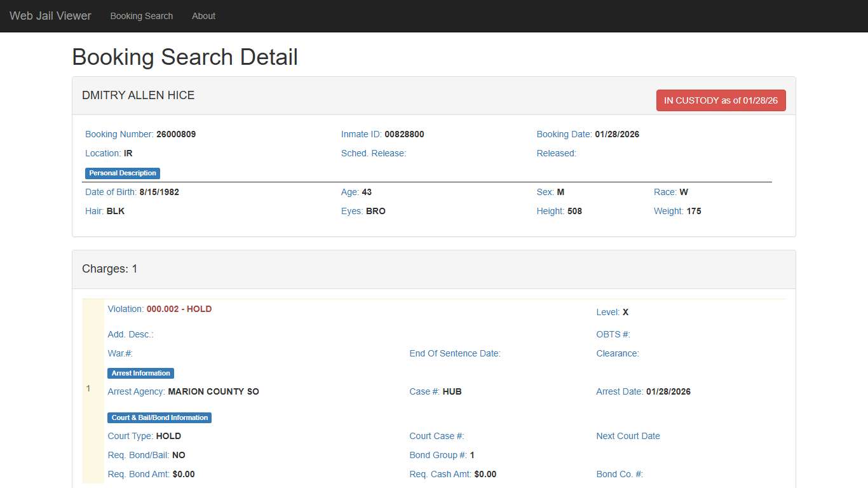
Task: Click the violation text 000.002 - HOLD
Action: tap(179, 309)
